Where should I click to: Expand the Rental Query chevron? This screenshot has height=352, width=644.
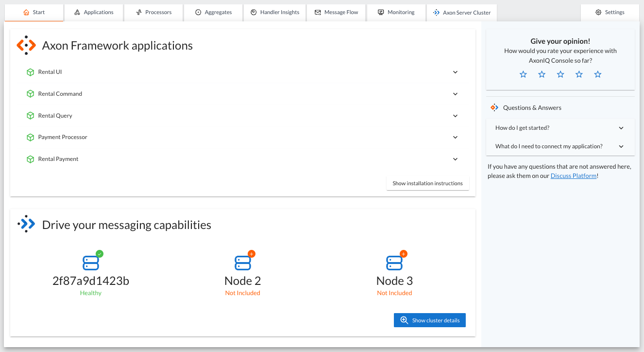(x=455, y=116)
